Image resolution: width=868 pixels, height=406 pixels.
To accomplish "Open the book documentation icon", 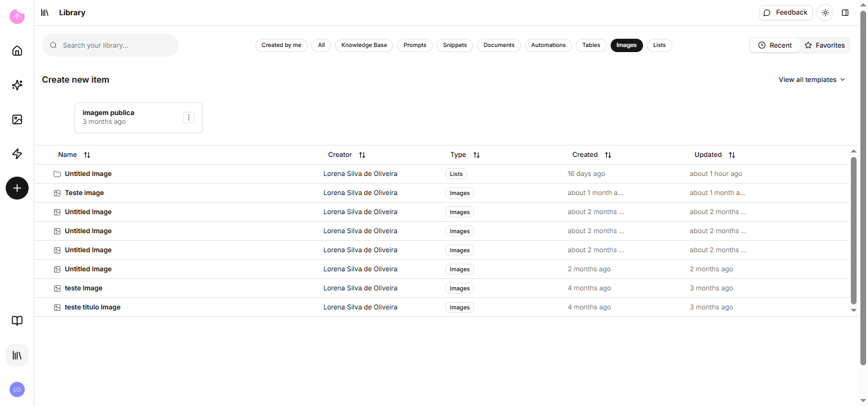I will 17,321.
